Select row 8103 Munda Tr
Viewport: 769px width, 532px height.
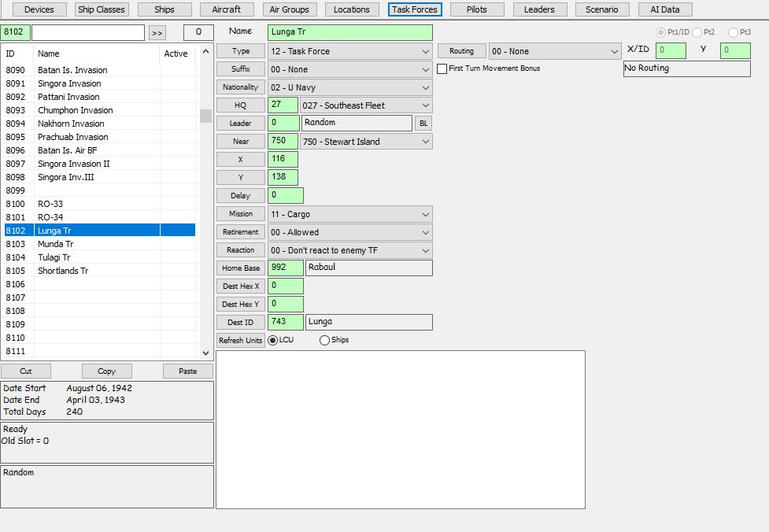pyautogui.click(x=99, y=244)
